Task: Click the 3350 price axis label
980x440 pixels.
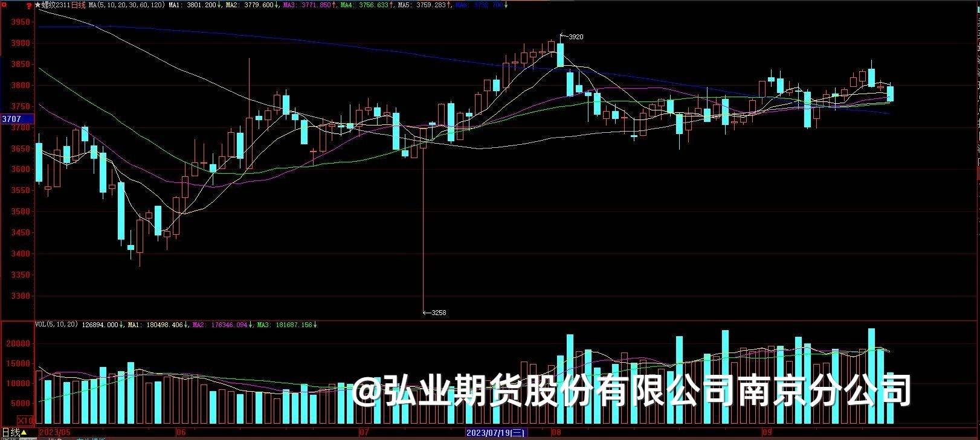Action: coord(20,275)
